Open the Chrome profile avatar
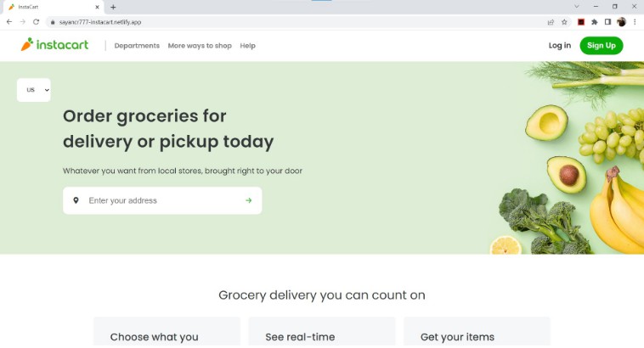The image size is (644, 348). pyautogui.click(x=621, y=21)
